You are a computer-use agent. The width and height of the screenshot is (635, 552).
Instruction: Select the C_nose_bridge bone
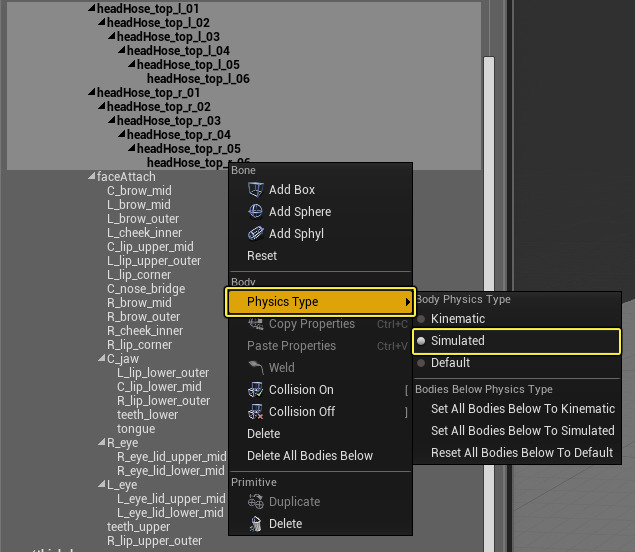(146, 289)
